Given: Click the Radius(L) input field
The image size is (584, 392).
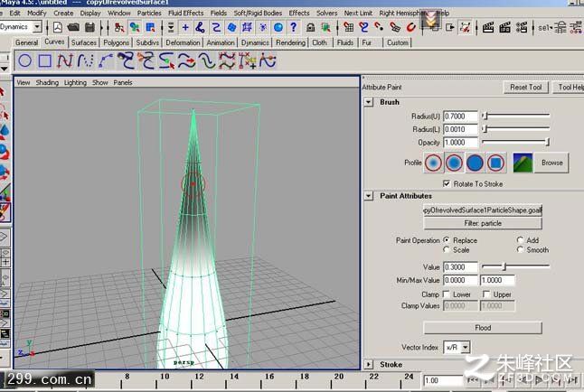Looking at the screenshot, I should click(460, 129).
